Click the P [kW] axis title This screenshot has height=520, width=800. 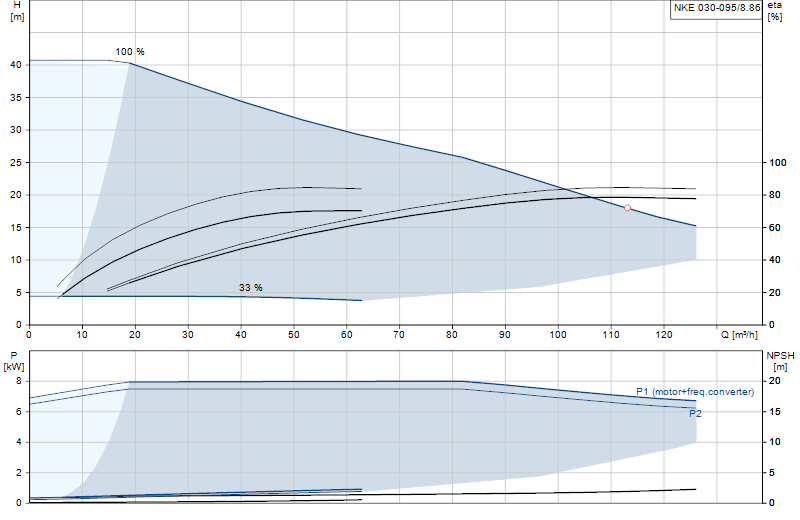coord(14,361)
